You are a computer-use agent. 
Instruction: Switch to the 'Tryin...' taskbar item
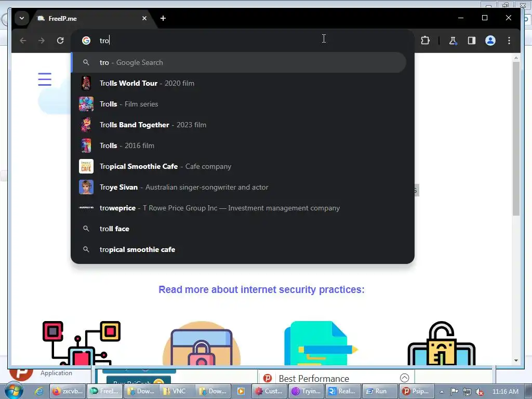307,391
